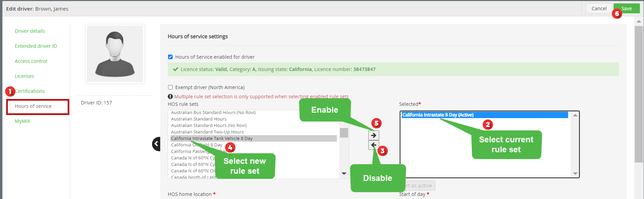
Task: Switch to the Licenses section
Action: [x=24, y=76]
